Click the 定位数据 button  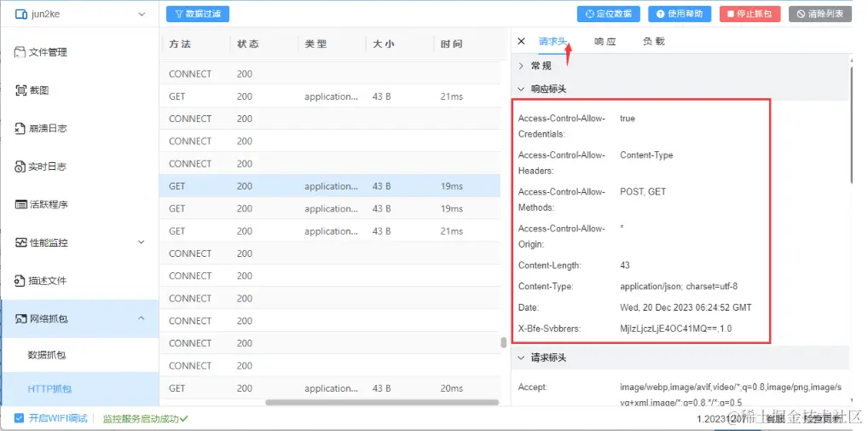pyautogui.click(x=609, y=14)
